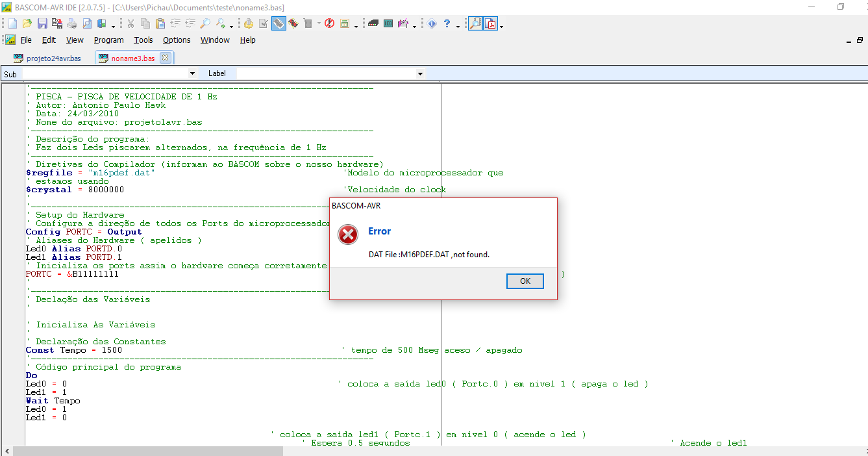
Task: Paste from clipboard using the toolbar icon
Action: pyautogui.click(x=160, y=23)
